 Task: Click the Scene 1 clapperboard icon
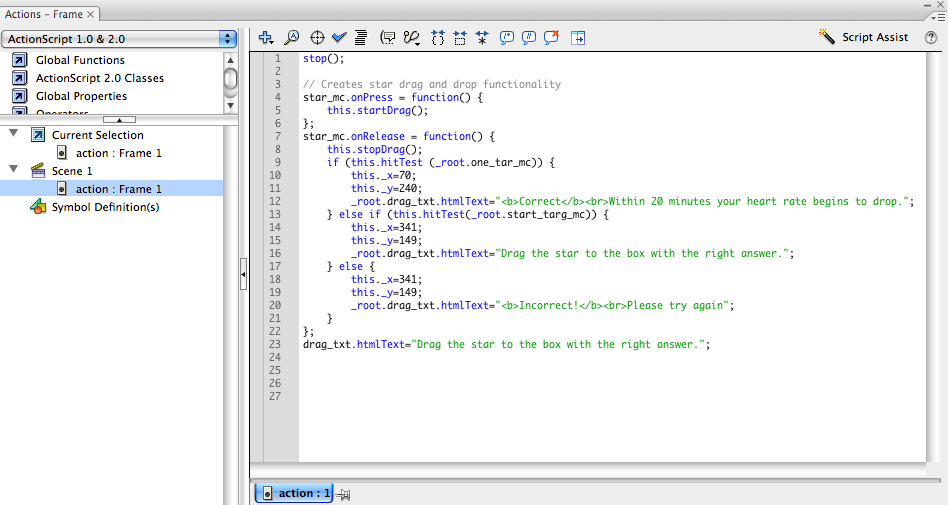pos(38,171)
